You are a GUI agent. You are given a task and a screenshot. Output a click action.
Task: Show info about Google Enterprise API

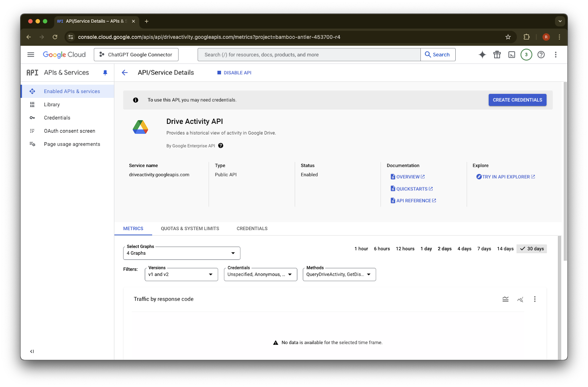(220, 146)
